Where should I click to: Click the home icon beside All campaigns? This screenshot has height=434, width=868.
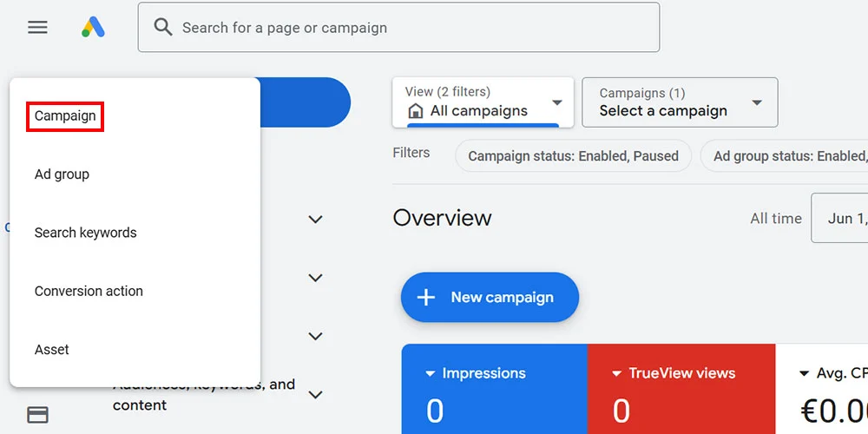click(x=416, y=111)
